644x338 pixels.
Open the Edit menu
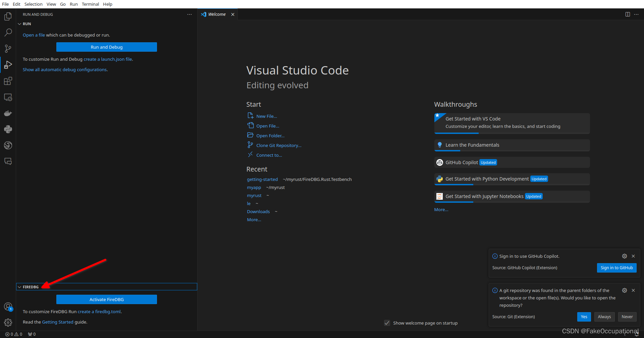(16, 4)
